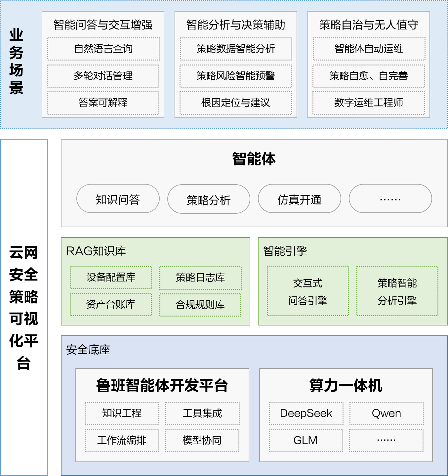Select the 工作流编排 box
This screenshot has height=476, width=448.
(x=122, y=441)
